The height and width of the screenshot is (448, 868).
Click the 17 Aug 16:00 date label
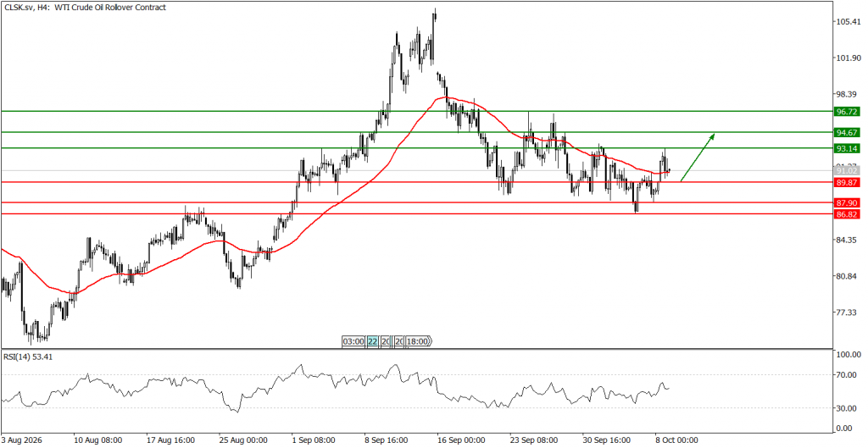[171, 440]
